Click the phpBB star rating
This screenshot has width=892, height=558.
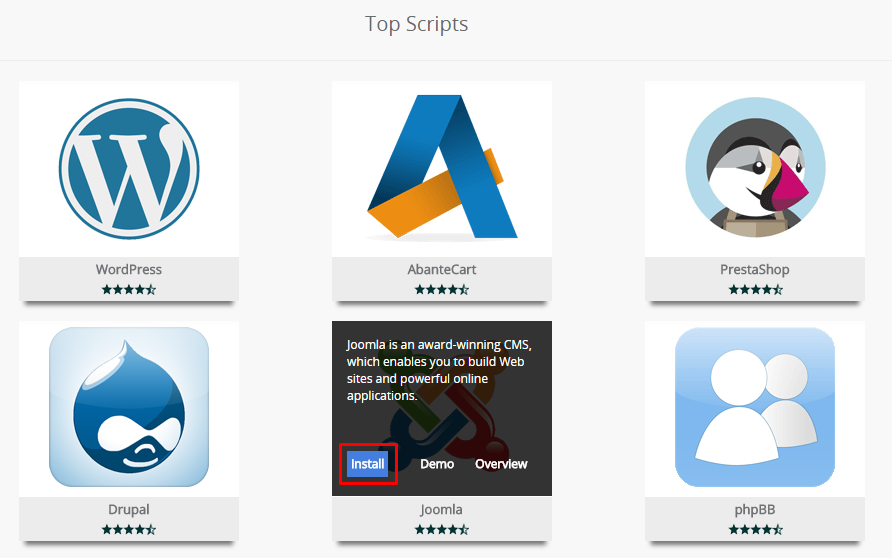(755, 530)
